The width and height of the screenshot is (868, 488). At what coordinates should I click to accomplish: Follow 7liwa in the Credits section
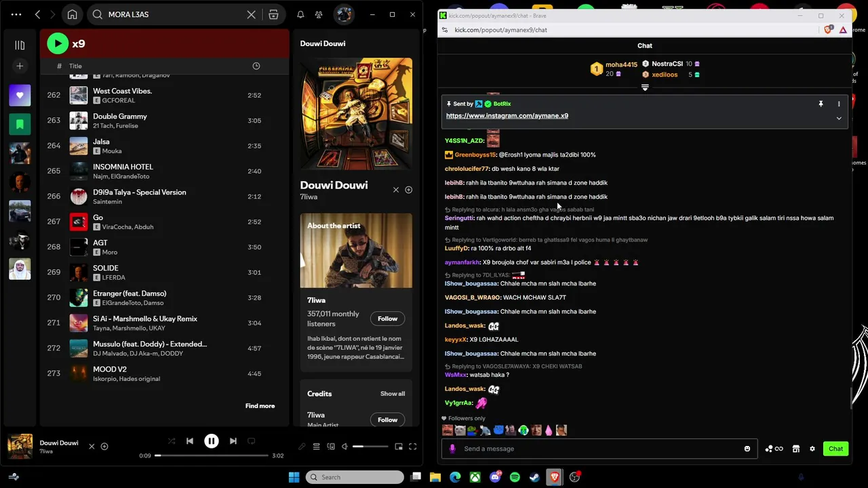coord(387,420)
